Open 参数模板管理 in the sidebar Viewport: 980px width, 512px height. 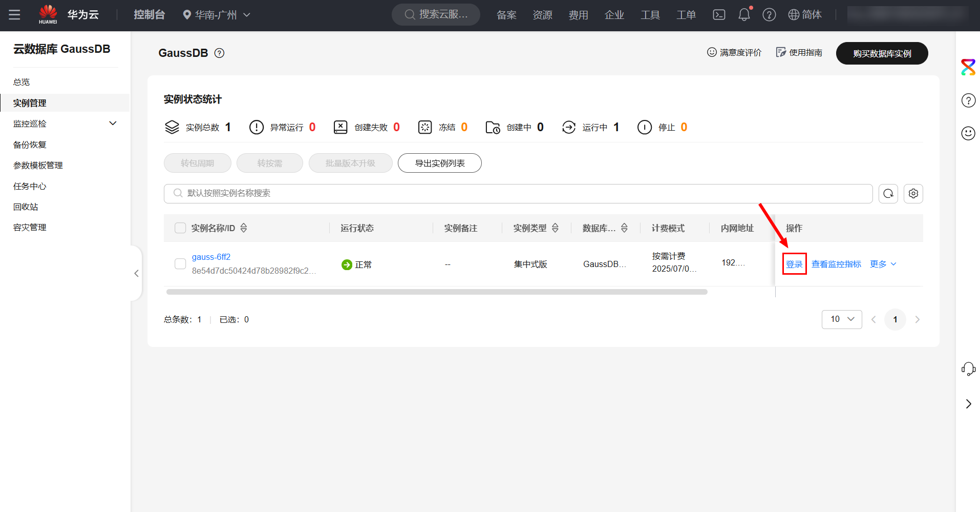pos(38,165)
